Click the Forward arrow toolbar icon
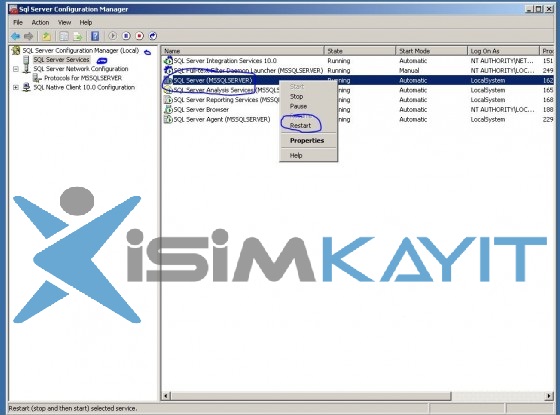The height and width of the screenshot is (415, 560). [x=29, y=36]
